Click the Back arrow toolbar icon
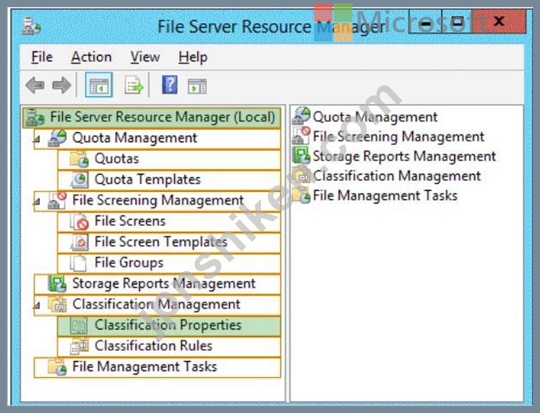 coord(35,85)
